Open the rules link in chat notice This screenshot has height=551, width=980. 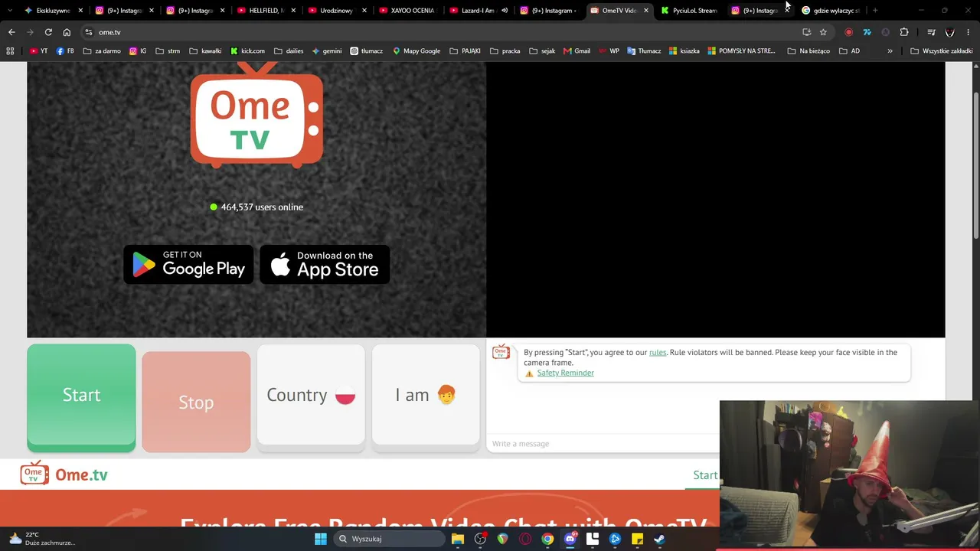tap(658, 352)
